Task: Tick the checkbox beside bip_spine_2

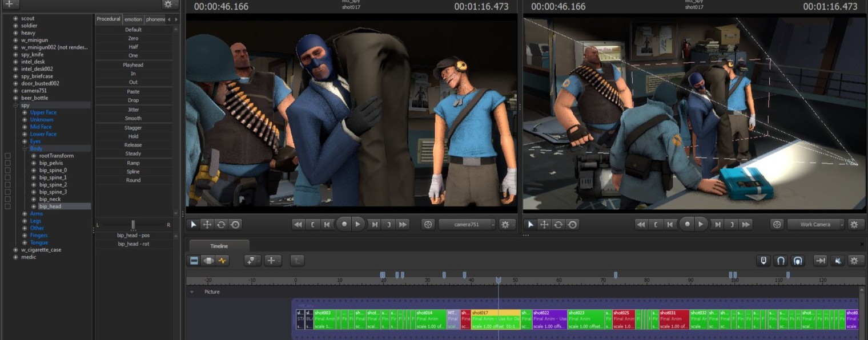Action: [7, 185]
